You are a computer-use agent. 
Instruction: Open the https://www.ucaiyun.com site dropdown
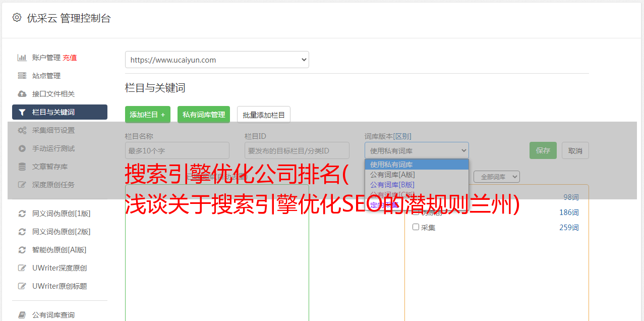point(217,60)
